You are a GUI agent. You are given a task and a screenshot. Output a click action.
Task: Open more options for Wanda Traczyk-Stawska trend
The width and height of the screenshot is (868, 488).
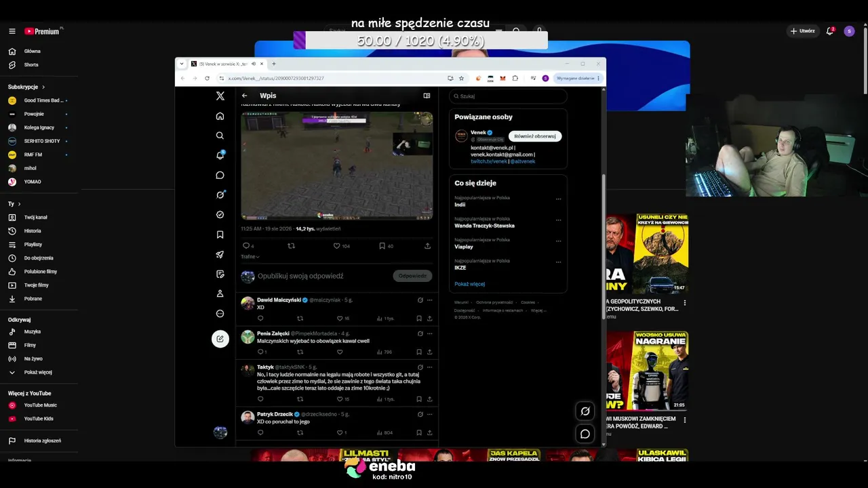point(559,220)
